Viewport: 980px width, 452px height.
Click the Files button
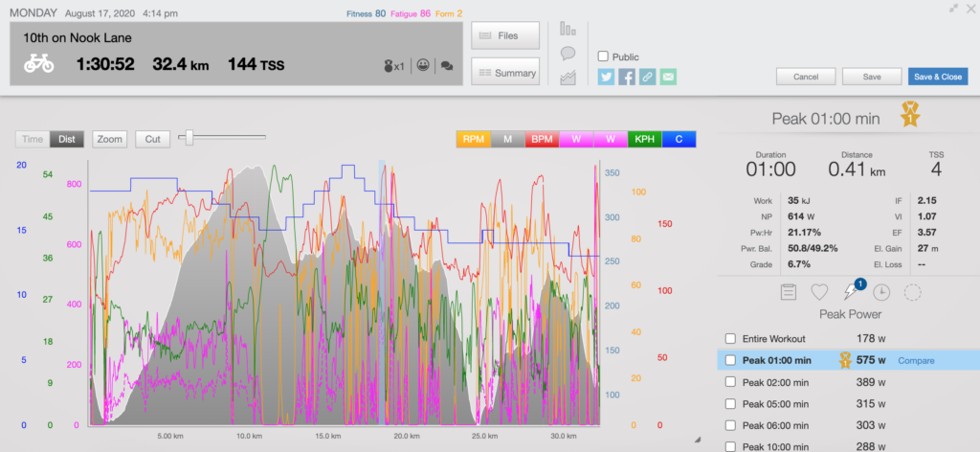[x=505, y=35]
